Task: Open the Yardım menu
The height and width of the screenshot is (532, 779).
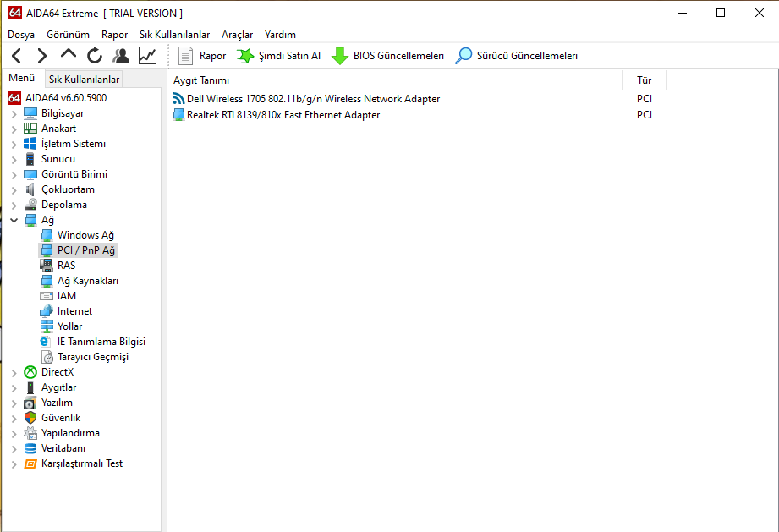Action: point(280,35)
